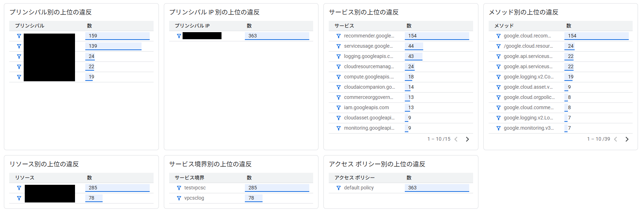The width and height of the screenshot is (644, 212).
Task: Click the count 44 for serviceusage.google...
Action: (x=411, y=46)
